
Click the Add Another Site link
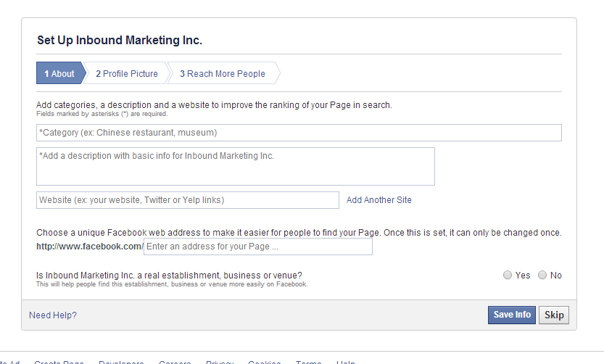(x=378, y=200)
